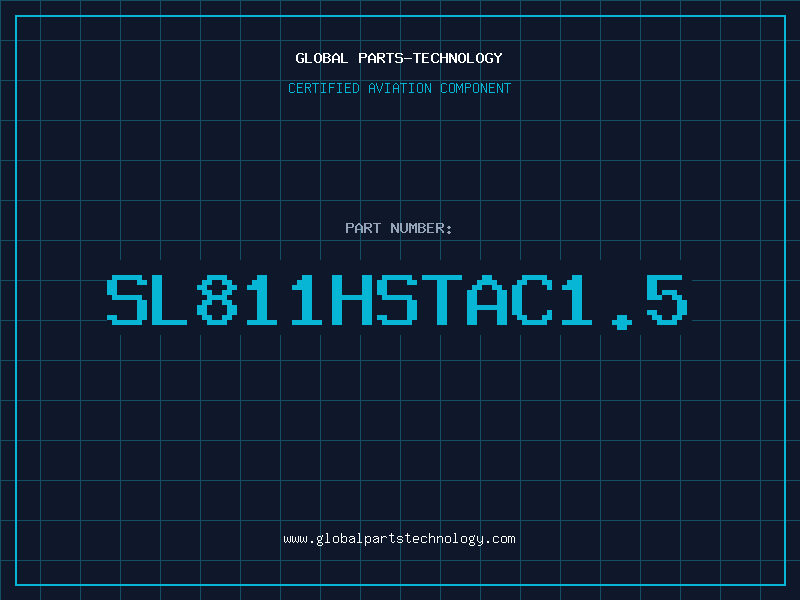Open the www.globalpartstechnology.com link
Viewport: 800px width, 600px height.
point(399,539)
